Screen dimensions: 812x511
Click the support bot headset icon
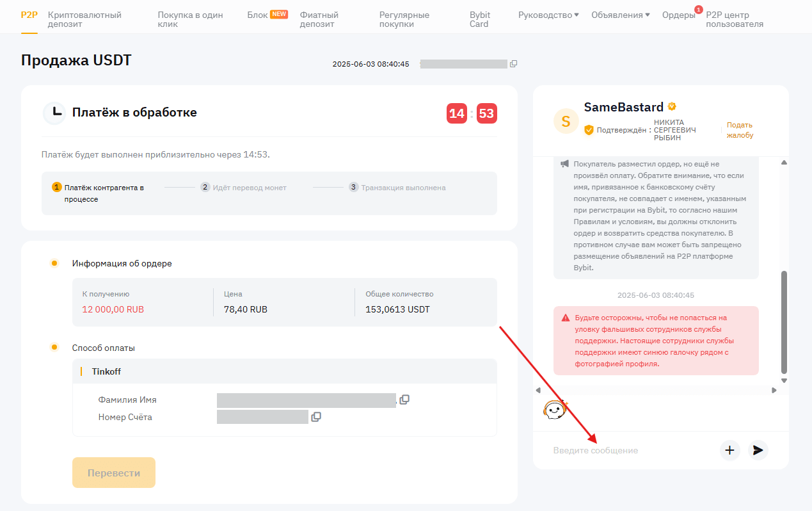(x=555, y=409)
